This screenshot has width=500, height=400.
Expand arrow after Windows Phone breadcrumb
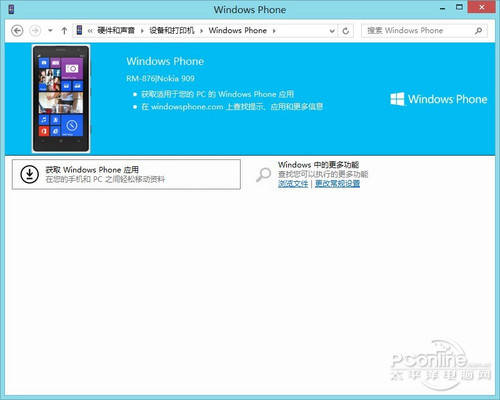point(274,31)
